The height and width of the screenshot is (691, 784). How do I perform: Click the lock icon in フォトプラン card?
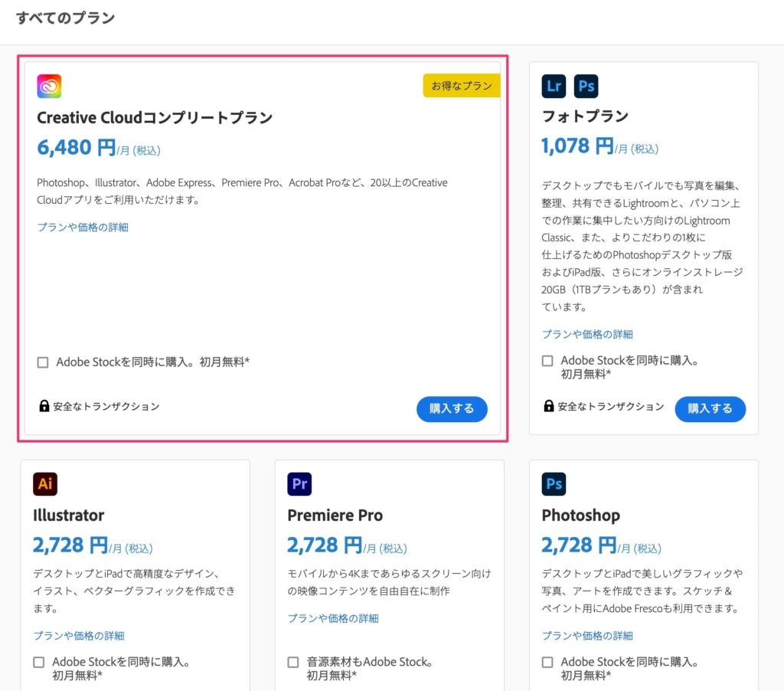(548, 406)
